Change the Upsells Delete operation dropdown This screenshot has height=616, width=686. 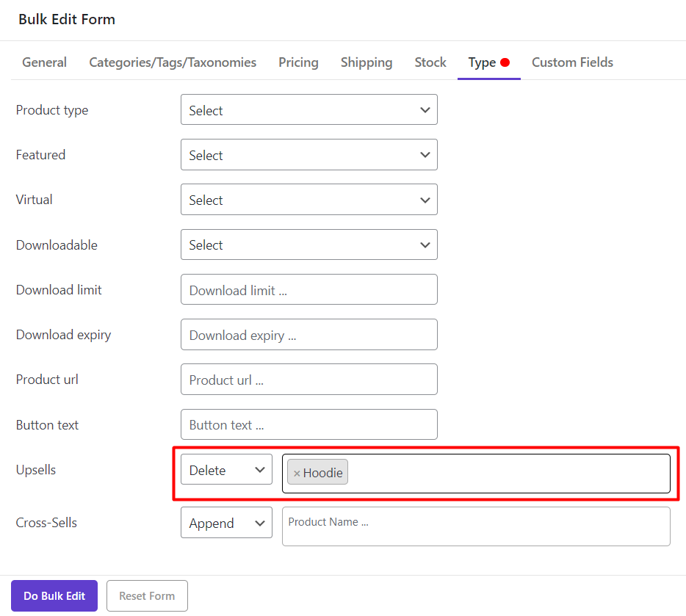point(226,470)
